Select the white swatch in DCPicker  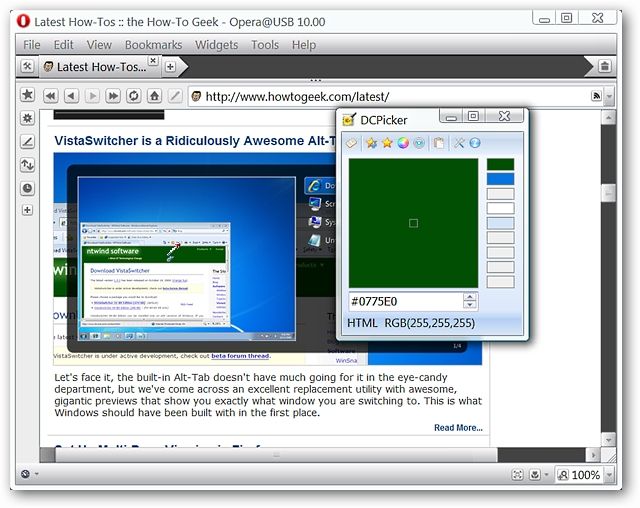pyautogui.click(x=500, y=209)
